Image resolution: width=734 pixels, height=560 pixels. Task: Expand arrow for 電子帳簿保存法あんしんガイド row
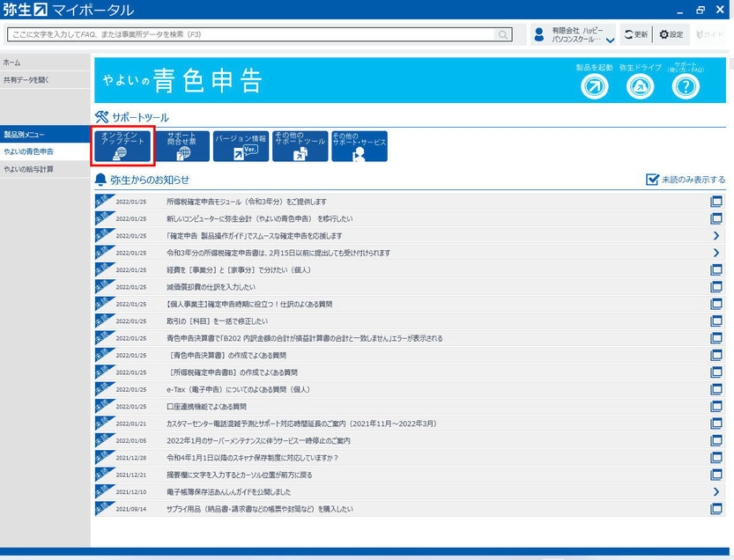(715, 491)
